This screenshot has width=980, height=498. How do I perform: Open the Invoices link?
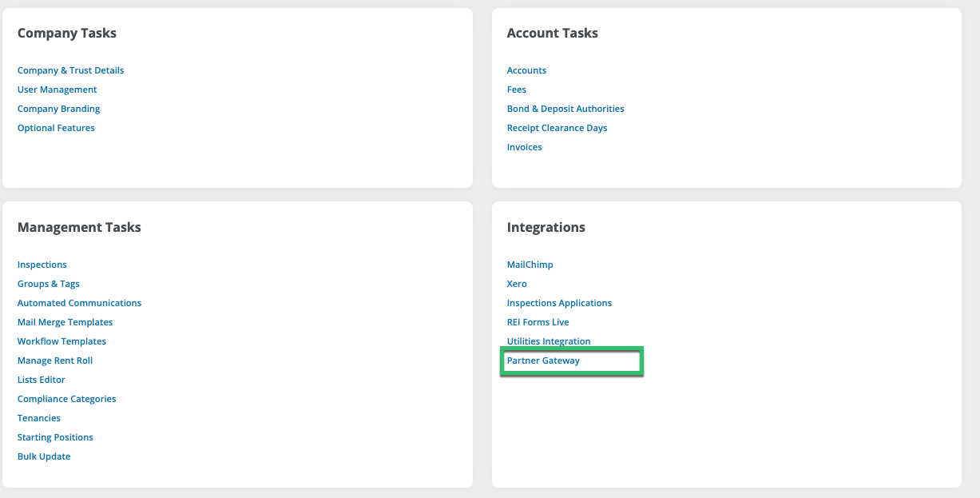tap(525, 147)
